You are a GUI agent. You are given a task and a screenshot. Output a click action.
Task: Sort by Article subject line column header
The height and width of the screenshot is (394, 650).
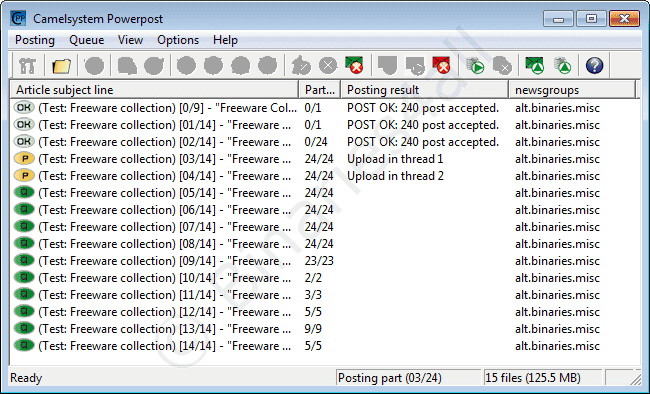(154, 90)
